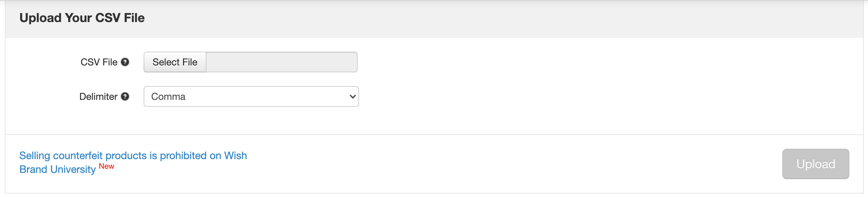The height and width of the screenshot is (197, 868).
Task: Open the counterfeit products prohibited link
Action: (x=133, y=156)
